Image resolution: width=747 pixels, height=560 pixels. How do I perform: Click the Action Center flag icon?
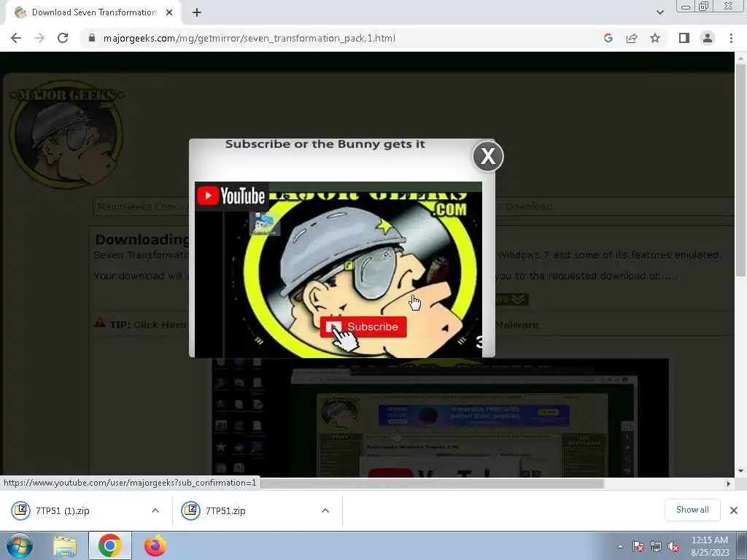(638, 546)
